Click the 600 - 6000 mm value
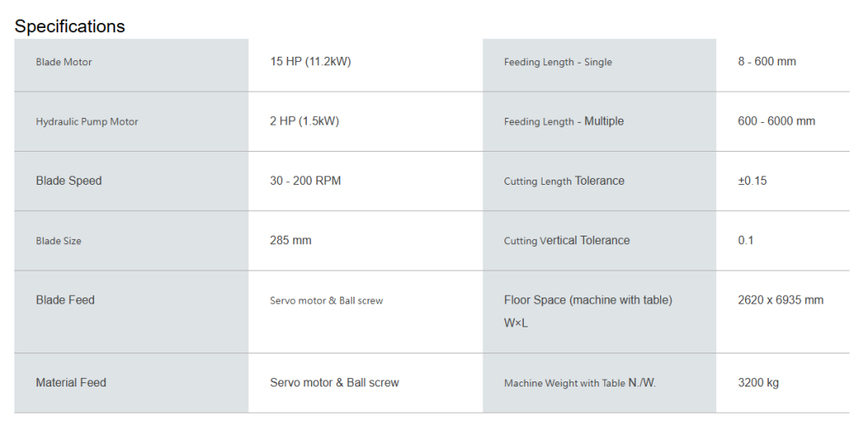Viewport: 868px width, 434px height. 776,121
